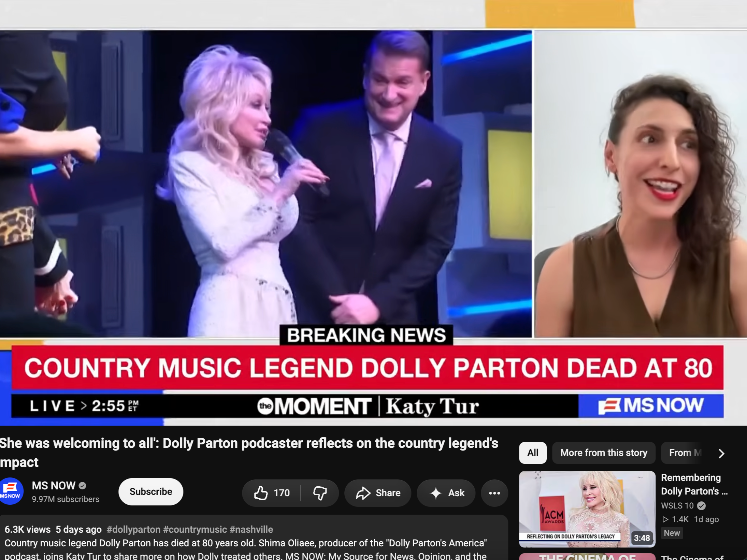Click the WSLS 10 verified badge
The width and height of the screenshot is (747, 560).
pyautogui.click(x=701, y=505)
